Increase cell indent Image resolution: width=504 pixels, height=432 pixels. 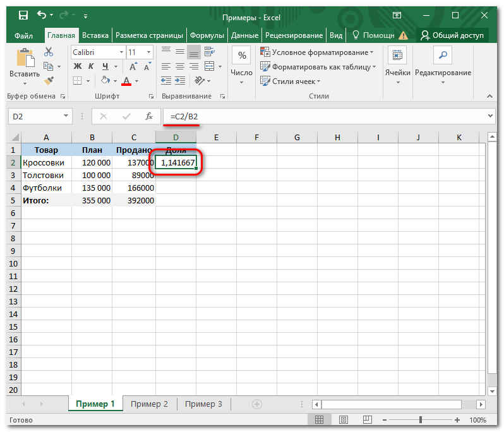click(x=180, y=80)
